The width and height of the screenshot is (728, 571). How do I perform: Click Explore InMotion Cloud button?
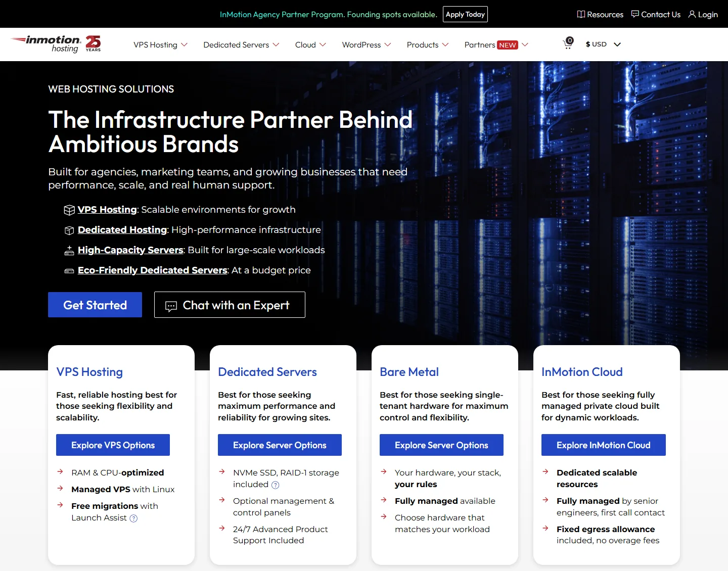(x=603, y=445)
